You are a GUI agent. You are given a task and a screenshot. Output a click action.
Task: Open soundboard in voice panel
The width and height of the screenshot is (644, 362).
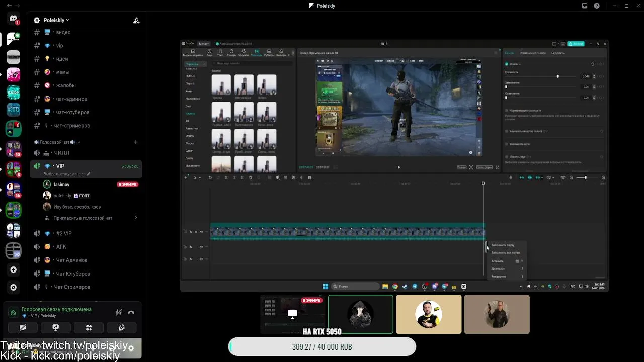click(x=122, y=327)
